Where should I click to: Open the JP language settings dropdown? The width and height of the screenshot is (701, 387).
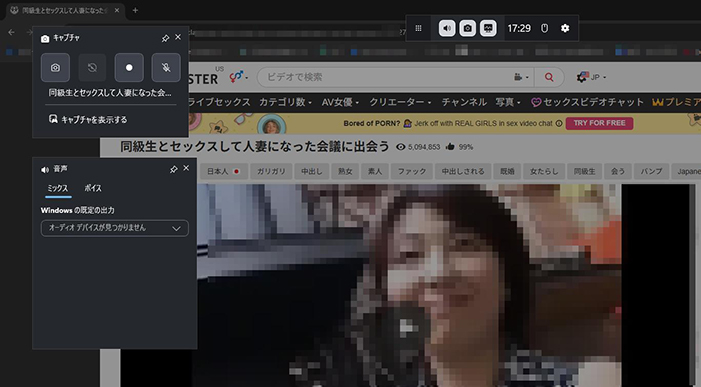pos(591,77)
